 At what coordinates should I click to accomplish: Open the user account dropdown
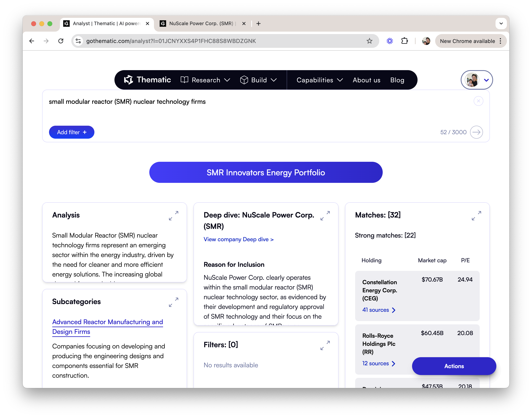[476, 80]
